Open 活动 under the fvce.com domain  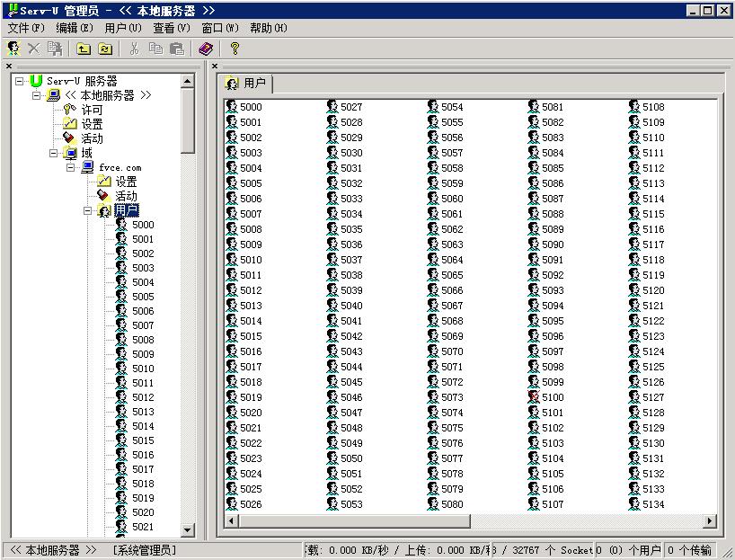pyautogui.click(x=126, y=196)
